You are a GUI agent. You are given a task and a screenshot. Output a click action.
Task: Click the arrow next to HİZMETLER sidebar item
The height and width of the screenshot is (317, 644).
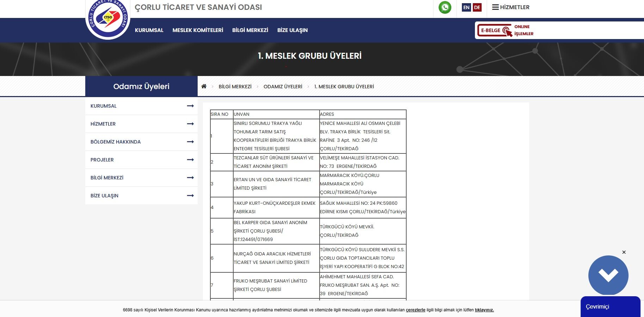(x=190, y=124)
